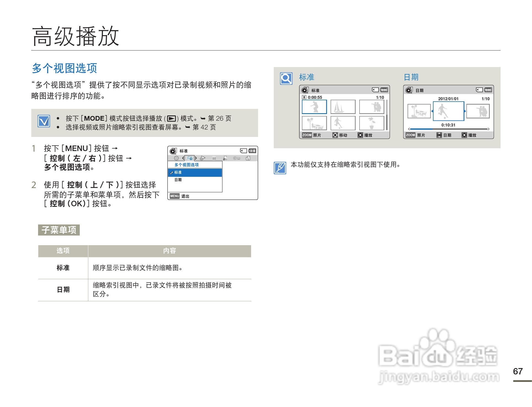
Task: Click the protect key icon
Action: pyautogui.click(x=237, y=158)
